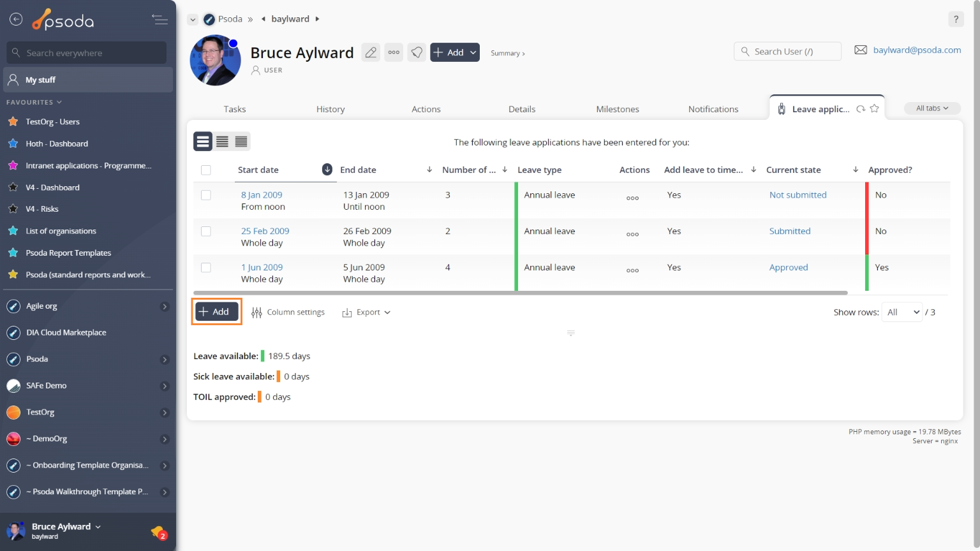Select the 25 Feb 2009 row checkbox
Viewport: 980px width, 551px height.
[205, 231]
